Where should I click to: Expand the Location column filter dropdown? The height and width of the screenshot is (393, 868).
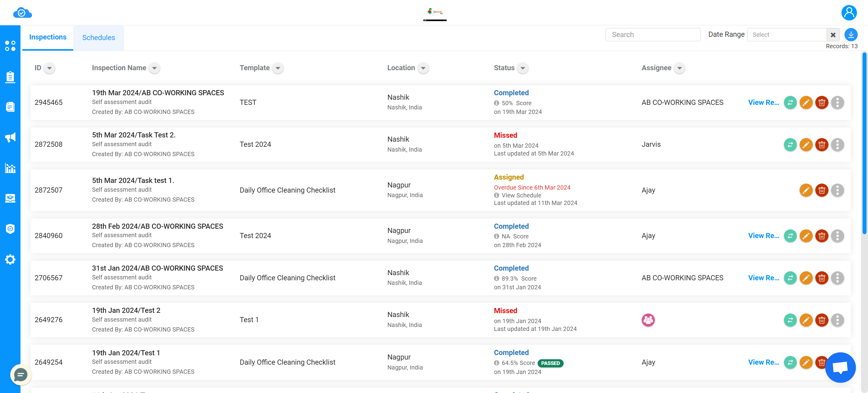pos(423,68)
